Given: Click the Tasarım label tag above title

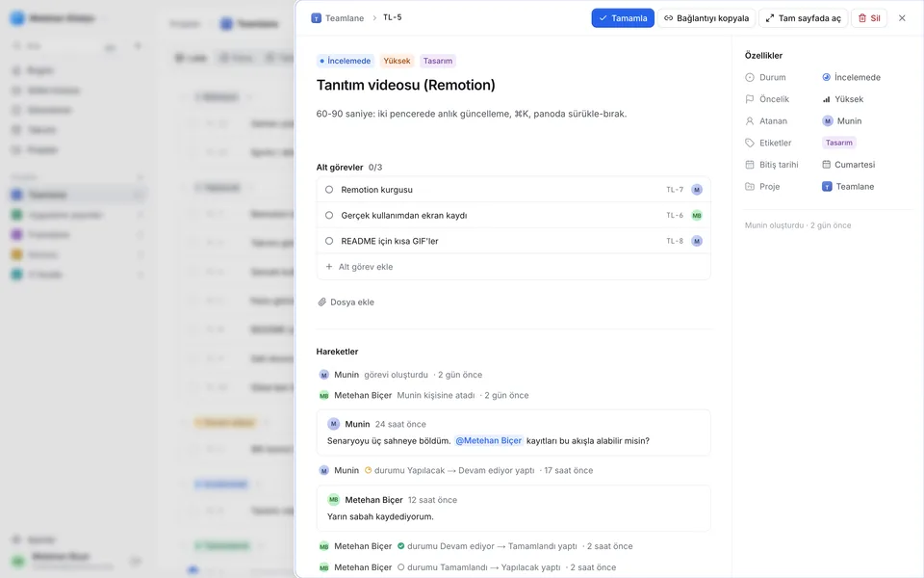Looking at the screenshot, I should click(438, 61).
